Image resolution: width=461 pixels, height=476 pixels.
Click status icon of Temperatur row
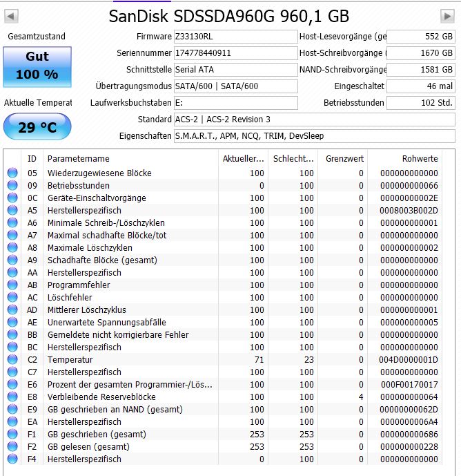coord(12,359)
